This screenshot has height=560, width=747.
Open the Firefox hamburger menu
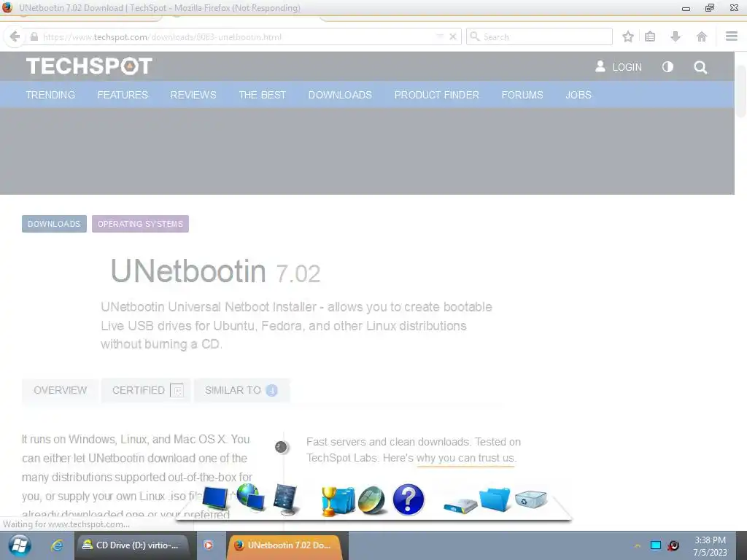point(731,36)
